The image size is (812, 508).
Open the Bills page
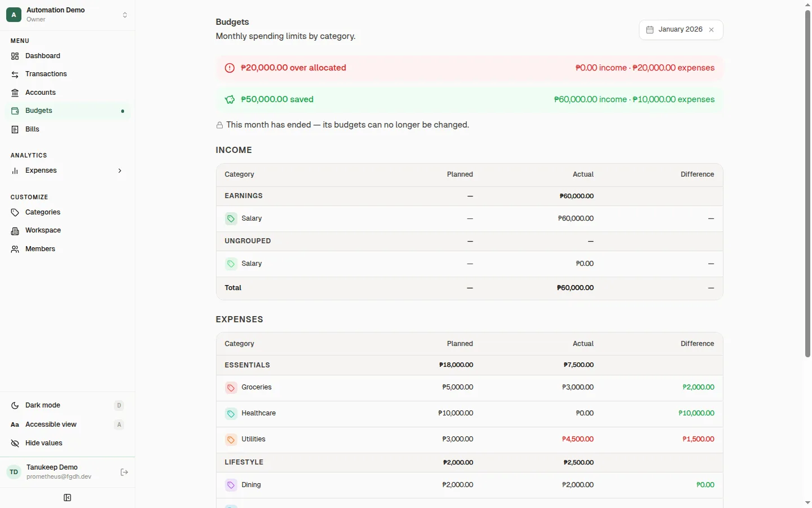(68, 129)
